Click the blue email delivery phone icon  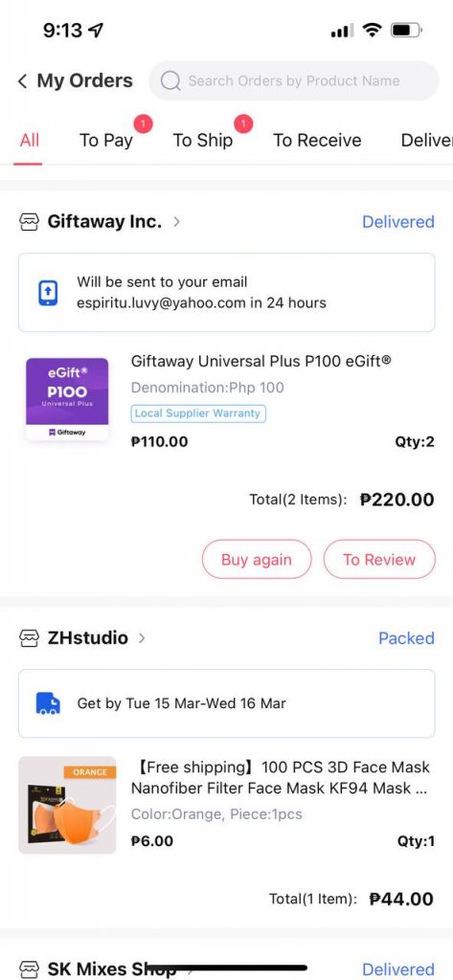click(48, 293)
